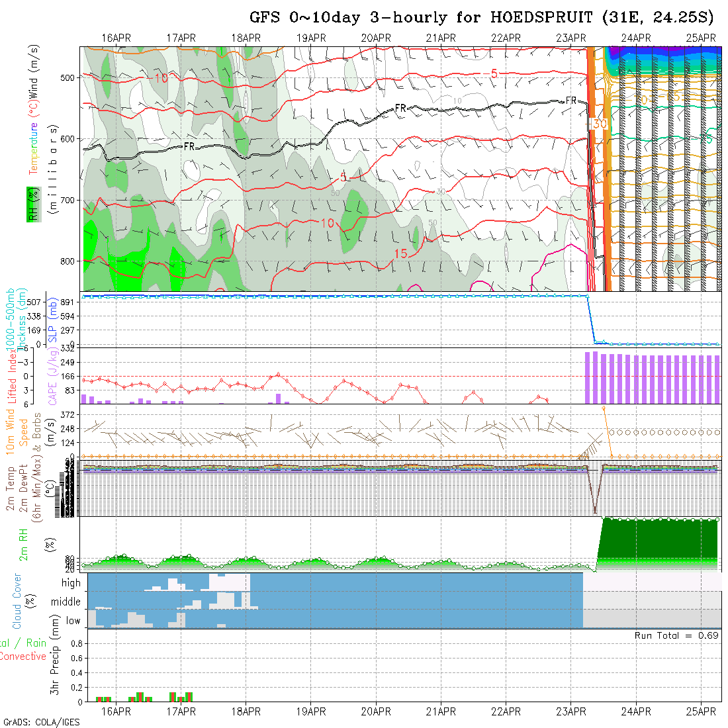Screen dimensions: 728x728
Task: Click the red -5 temperature contour label
Action: coord(490,73)
